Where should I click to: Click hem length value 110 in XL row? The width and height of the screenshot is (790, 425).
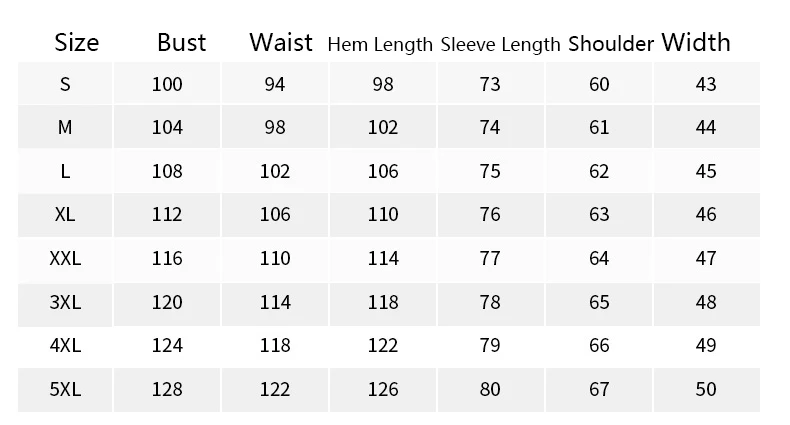point(383,214)
